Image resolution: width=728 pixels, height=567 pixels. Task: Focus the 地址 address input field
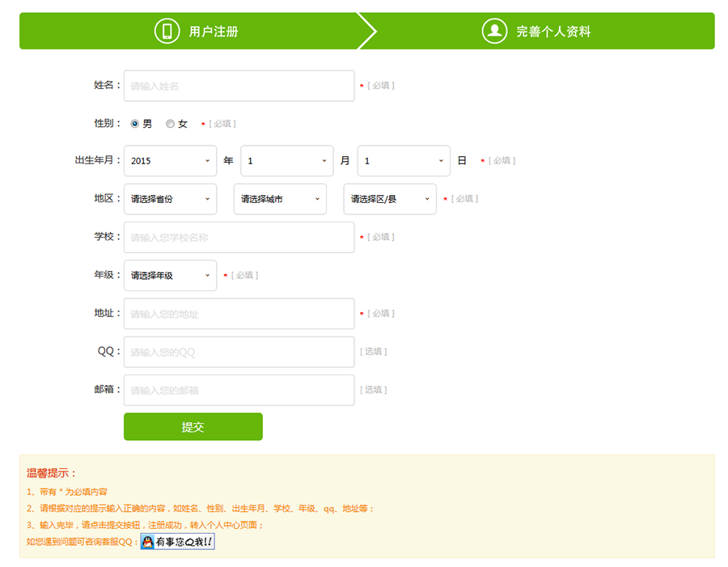pyautogui.click(x=239, y=314)
